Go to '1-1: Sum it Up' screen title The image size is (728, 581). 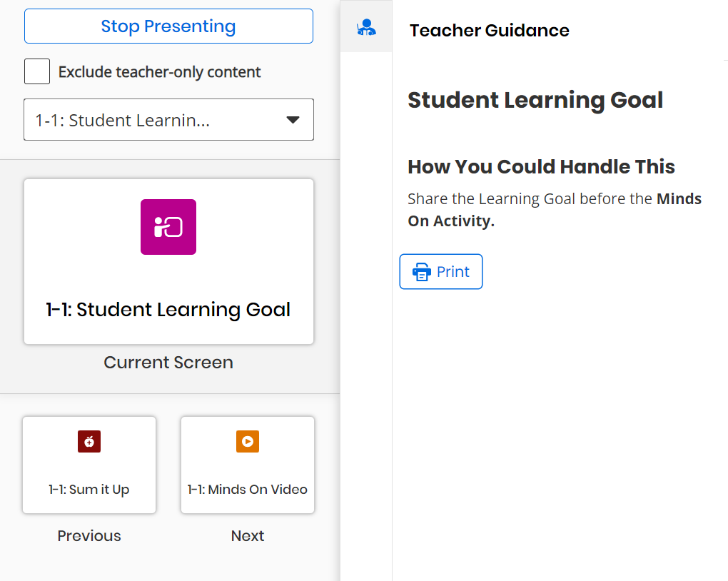(x=89, y=490)
